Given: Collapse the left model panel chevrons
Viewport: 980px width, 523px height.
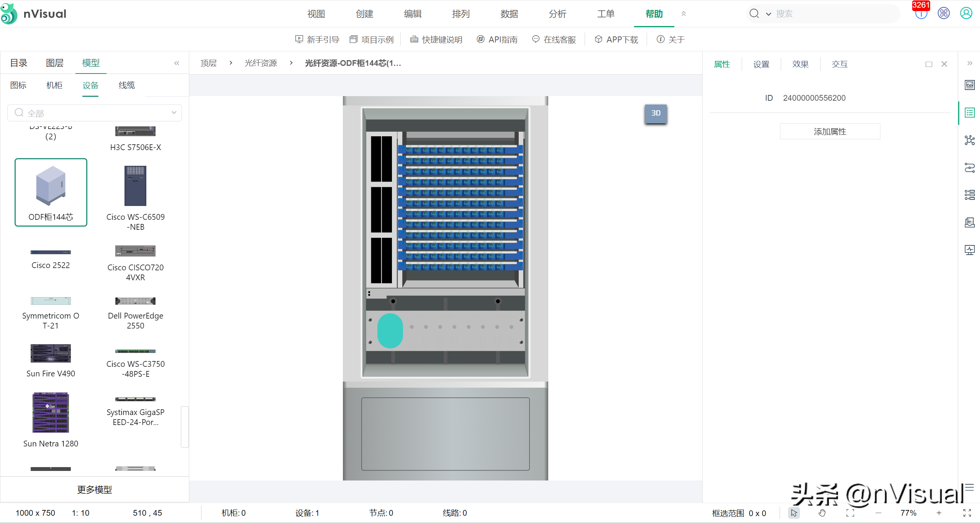Looking at the screenshot, I should point(177,63).
